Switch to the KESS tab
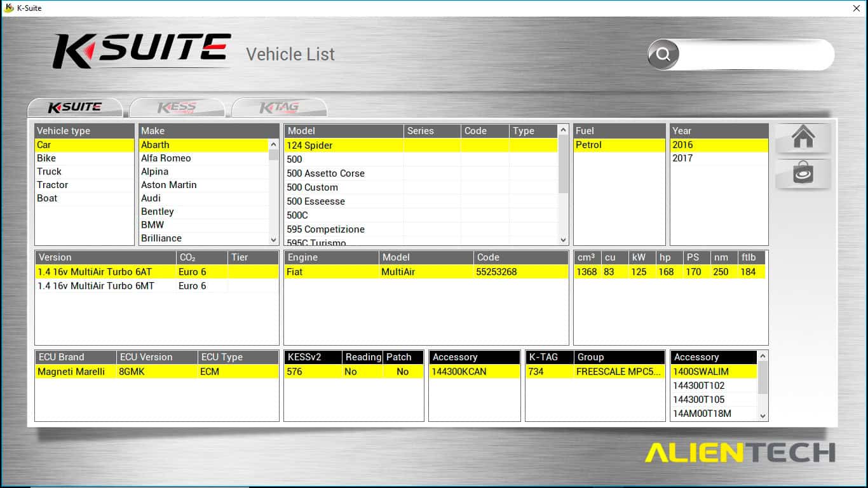This screenshot has height=488, width=868. [x=177, y=107]
